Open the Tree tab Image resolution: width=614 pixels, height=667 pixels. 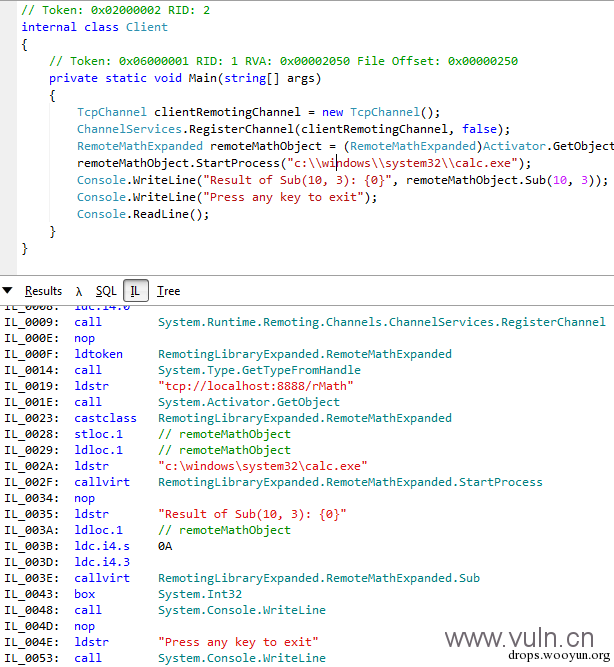(x=168, y=291)
